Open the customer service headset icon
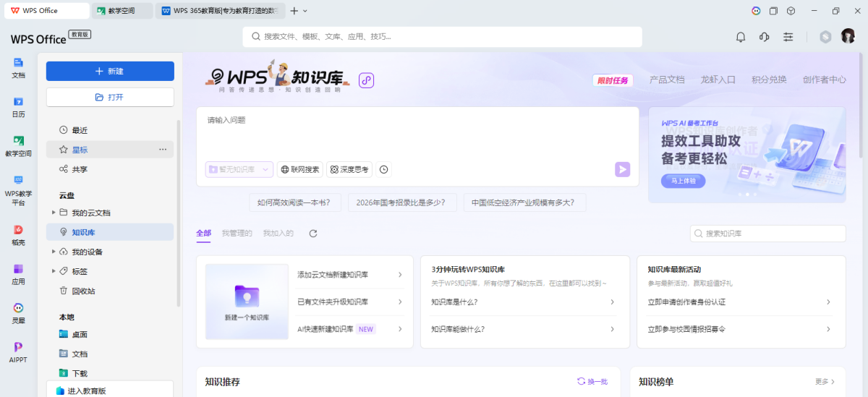 (x=764, y=37)
